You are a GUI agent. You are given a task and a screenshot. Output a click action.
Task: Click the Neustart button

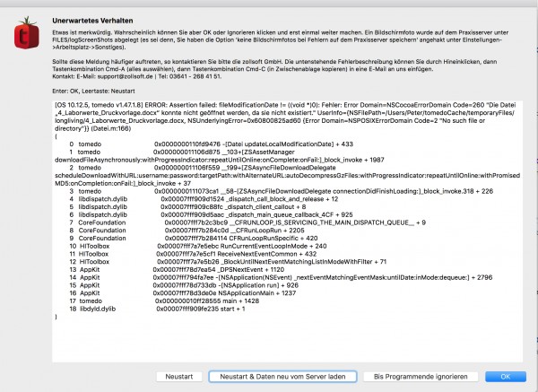[178, 377]
